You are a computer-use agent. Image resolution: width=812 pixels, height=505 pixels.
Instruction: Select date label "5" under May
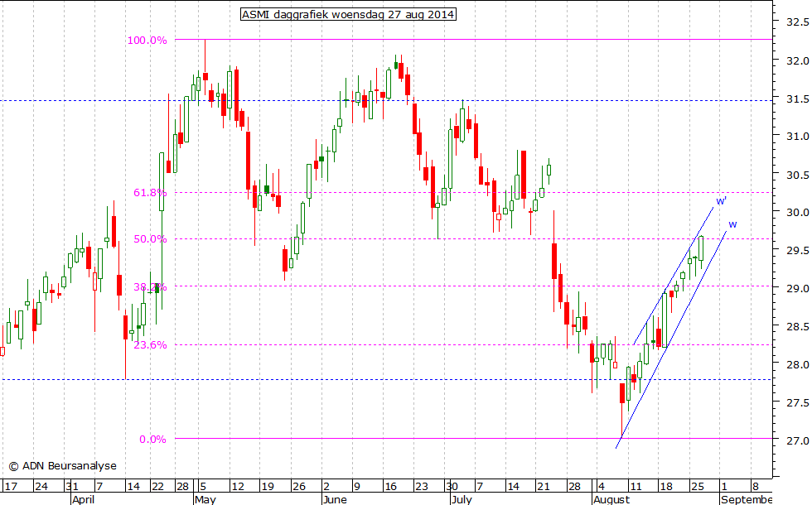point(203,487)
